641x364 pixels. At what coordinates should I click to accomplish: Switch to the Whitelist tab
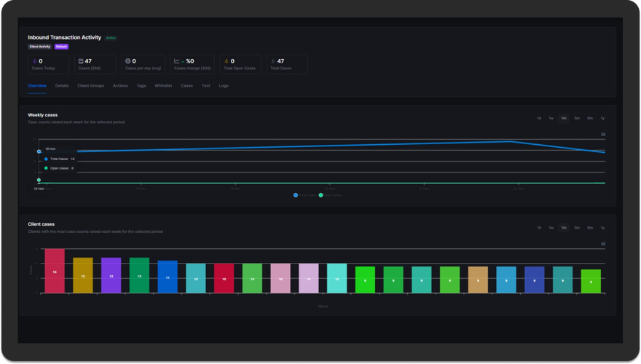tap(163, 86)
